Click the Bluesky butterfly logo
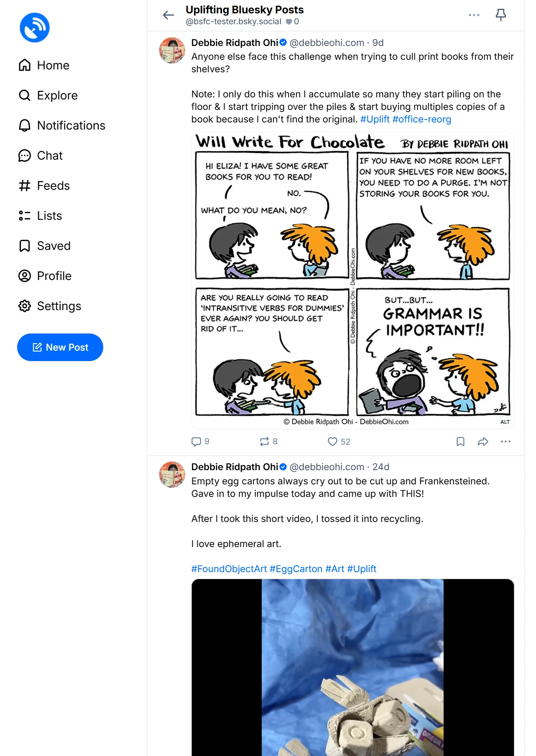 [35, 28]
